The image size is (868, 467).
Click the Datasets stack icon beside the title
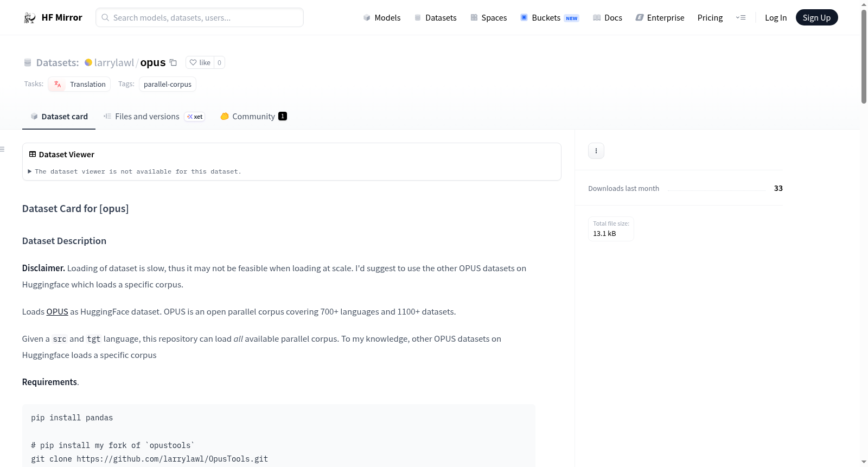(28, 63)
